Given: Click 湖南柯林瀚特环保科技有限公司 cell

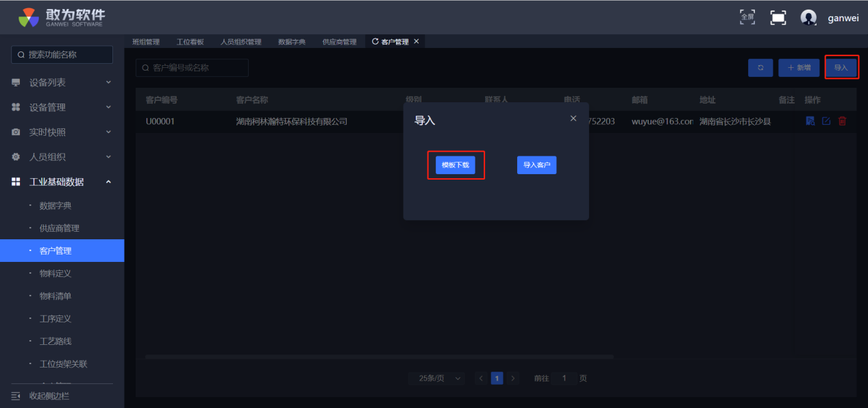Looking at the screenshot, I should coord(292,121).
